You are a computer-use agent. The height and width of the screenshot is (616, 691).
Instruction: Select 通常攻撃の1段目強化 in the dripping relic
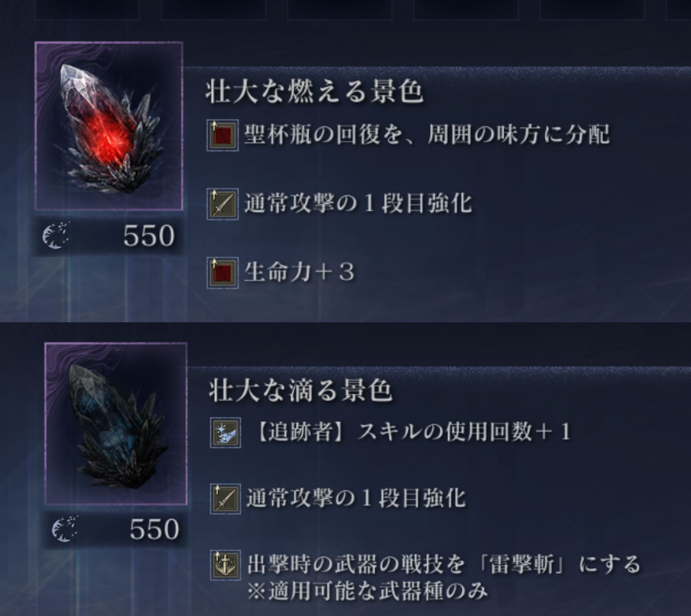[356, 498]
